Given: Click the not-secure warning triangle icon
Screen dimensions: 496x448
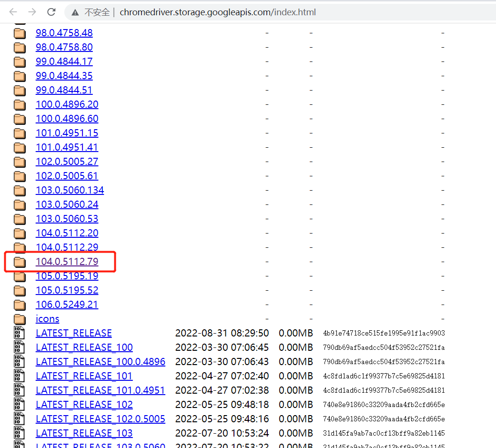Looking at the screenshot, I should (x=75, y=12).
